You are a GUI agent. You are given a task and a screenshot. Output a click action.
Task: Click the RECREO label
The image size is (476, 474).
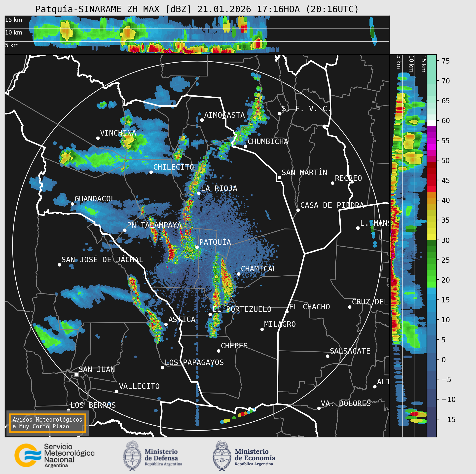click(348, 178)
